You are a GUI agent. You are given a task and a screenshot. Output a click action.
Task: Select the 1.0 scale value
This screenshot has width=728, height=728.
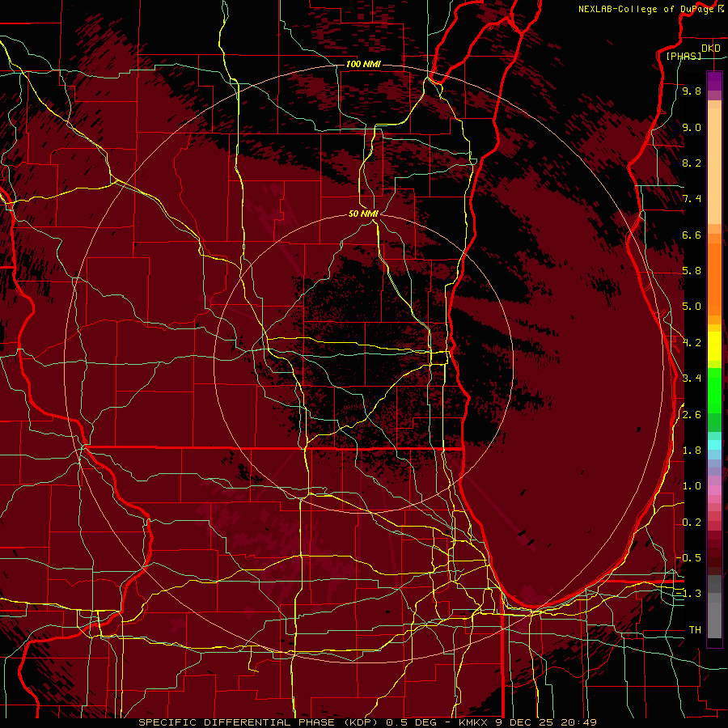pyautogui.click(x=692, y=486)
